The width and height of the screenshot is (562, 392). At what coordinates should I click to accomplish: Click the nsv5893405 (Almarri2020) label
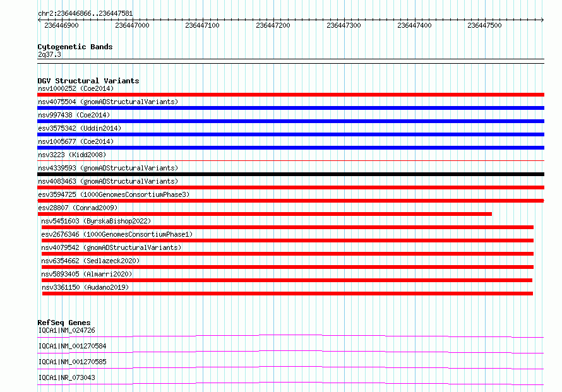pos(87,274)
